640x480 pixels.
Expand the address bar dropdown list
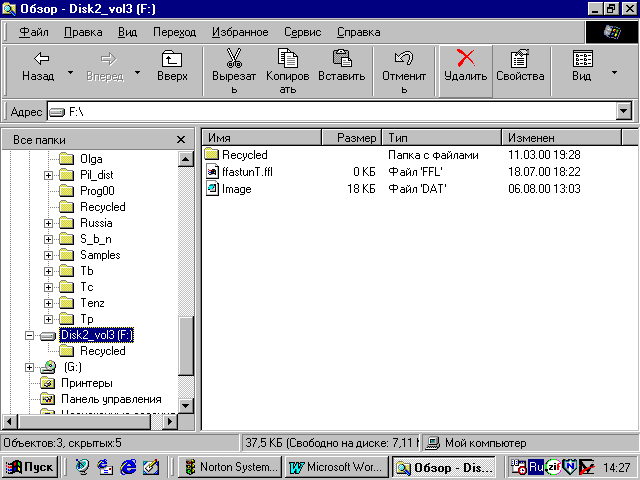(624, 111)
